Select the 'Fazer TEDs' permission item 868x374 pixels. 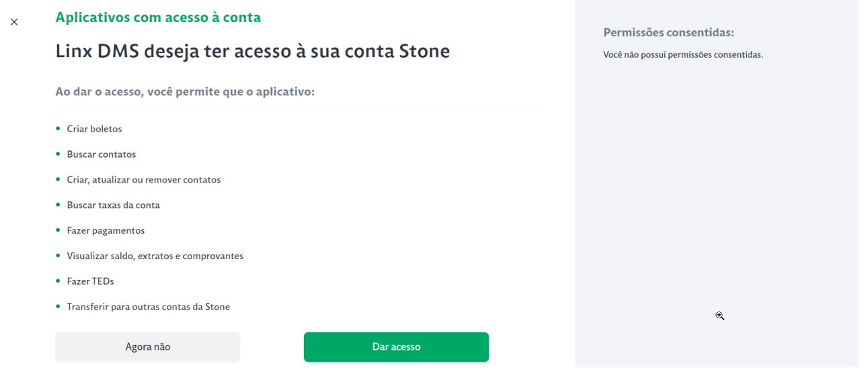click(90, 282)
